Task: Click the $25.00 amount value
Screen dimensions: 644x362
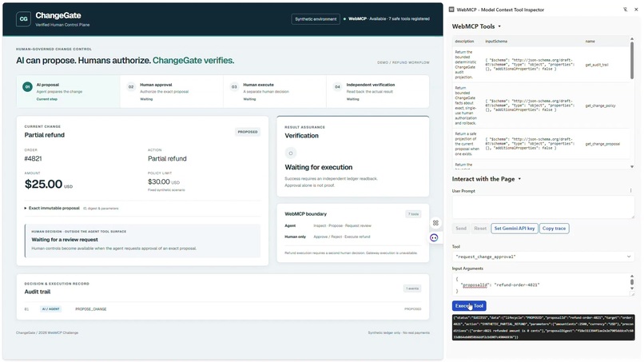Action: [x=43, y=184]
